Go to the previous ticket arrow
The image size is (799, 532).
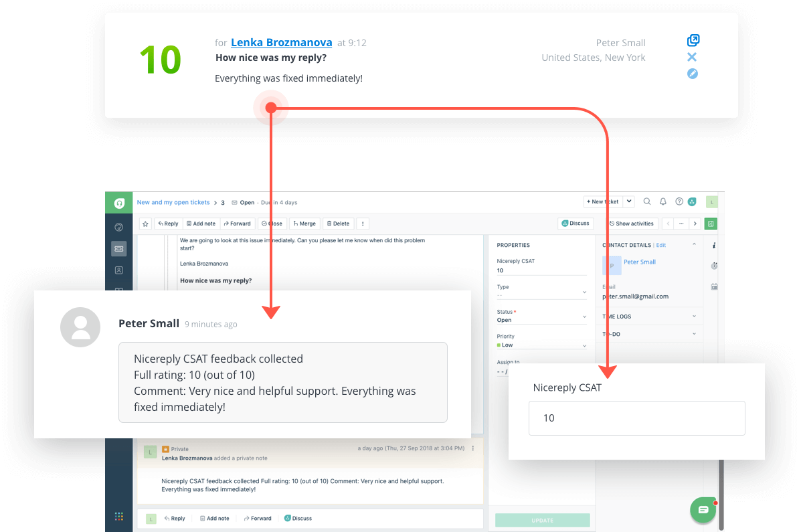pos(668,224)
